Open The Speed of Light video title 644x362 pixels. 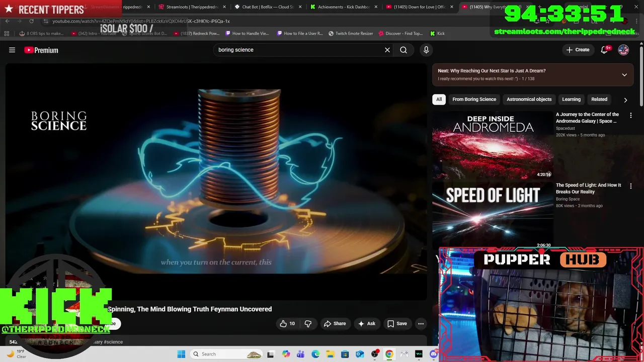(x=589, y=189)
